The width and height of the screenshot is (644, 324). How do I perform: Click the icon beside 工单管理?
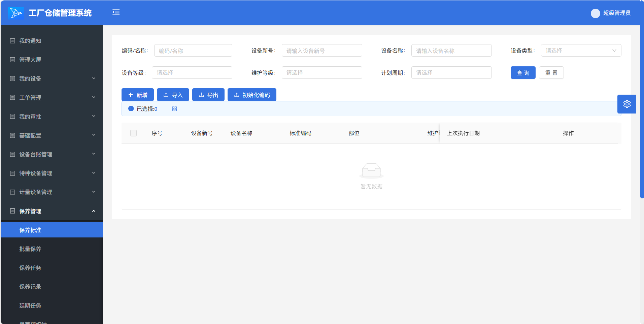click(12, 97)
